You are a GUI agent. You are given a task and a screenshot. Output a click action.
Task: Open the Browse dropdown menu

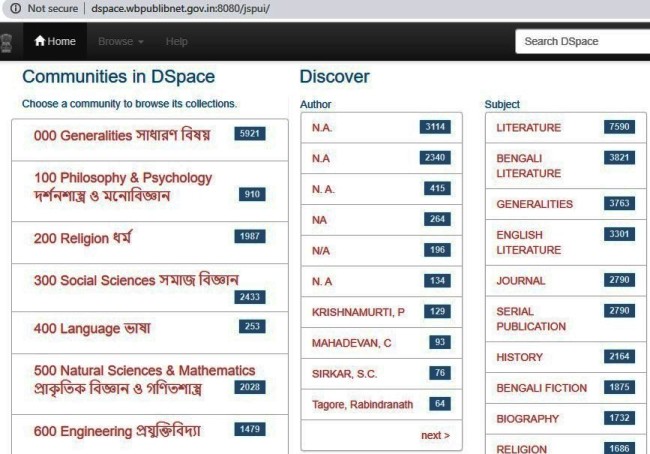point(121,42)
